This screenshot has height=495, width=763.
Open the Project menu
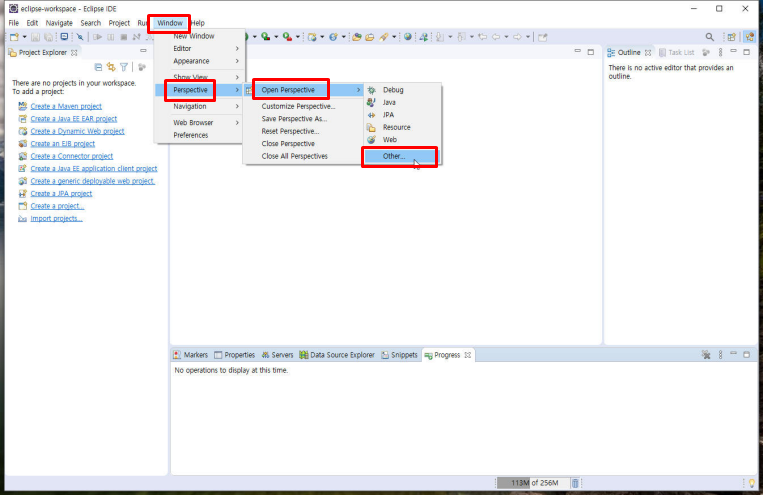pyautogui.click(x=119, y=23)
